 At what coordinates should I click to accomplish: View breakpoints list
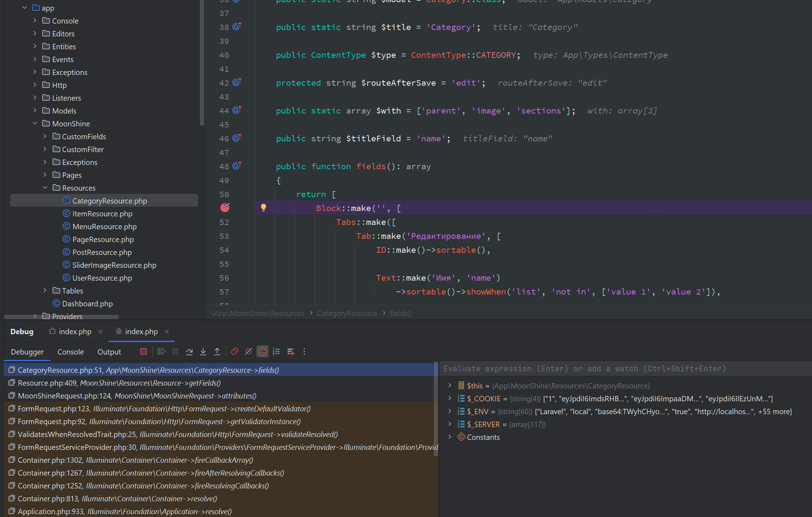pos(235,352)
